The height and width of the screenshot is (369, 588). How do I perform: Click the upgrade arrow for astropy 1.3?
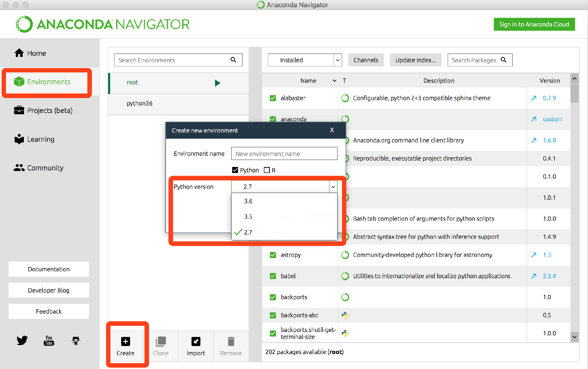tap(534, 255)
